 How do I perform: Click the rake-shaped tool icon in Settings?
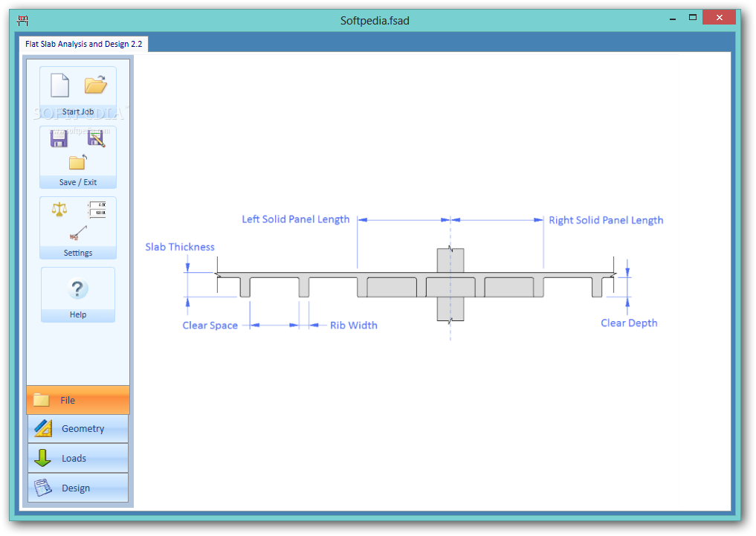point(78,233)
